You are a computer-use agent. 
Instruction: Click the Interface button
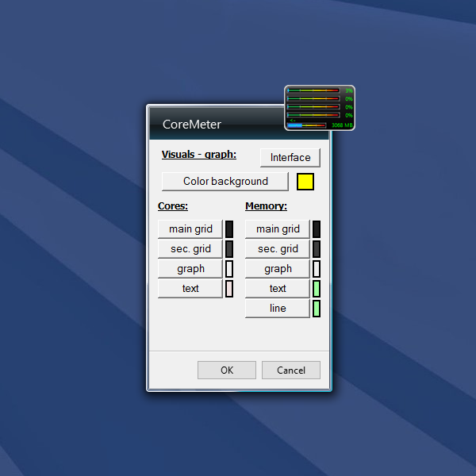290,158
